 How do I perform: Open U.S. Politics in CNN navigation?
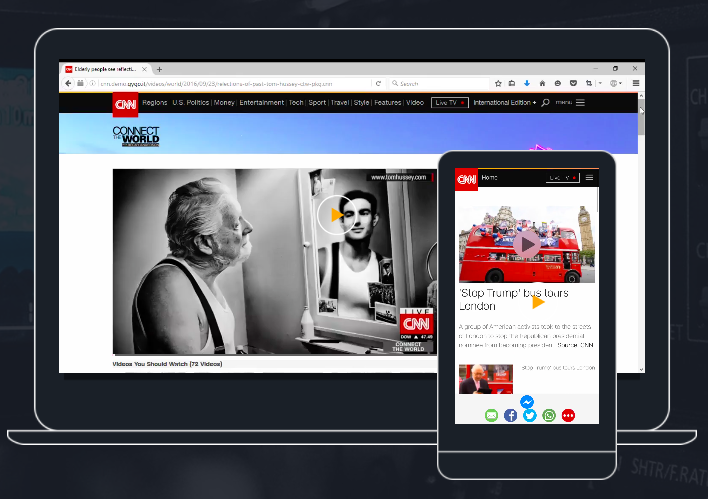tap(191, 103)
